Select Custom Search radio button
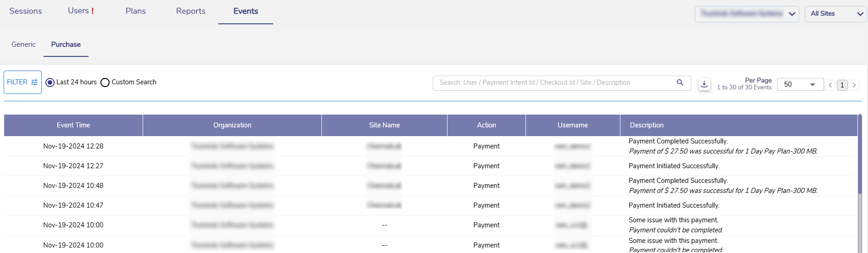 point(105,82)
